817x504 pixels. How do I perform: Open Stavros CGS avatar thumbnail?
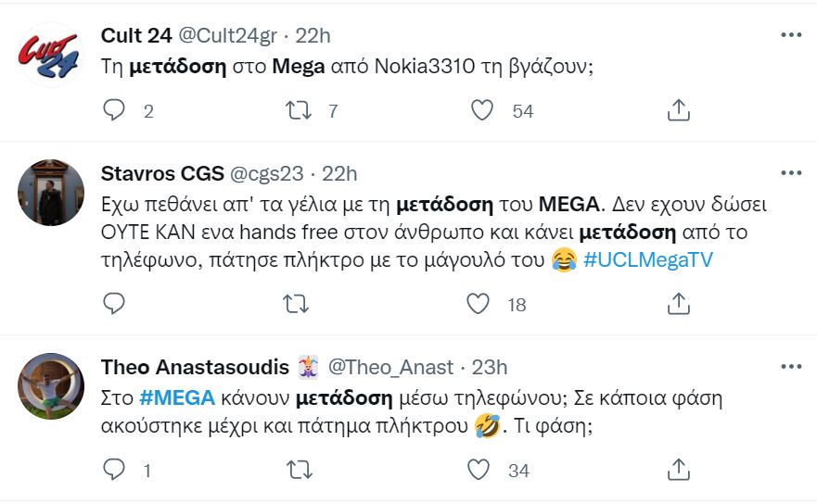click(51, 193)
